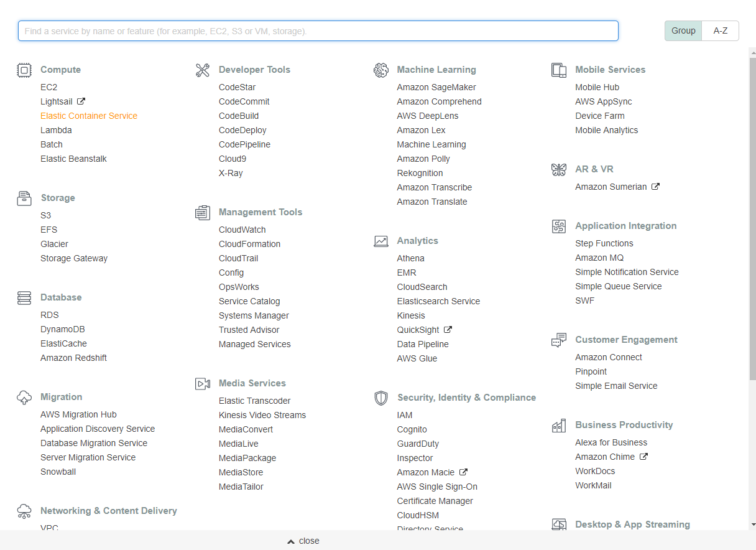Click the Migration cloud icon
756x550 pixels.
click(24, 397)
